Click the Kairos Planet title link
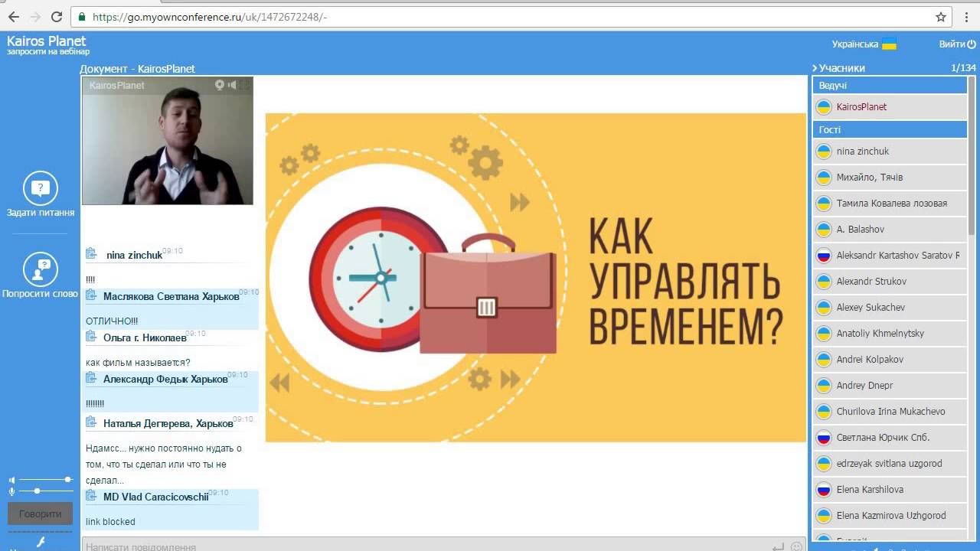 (47, 41)
